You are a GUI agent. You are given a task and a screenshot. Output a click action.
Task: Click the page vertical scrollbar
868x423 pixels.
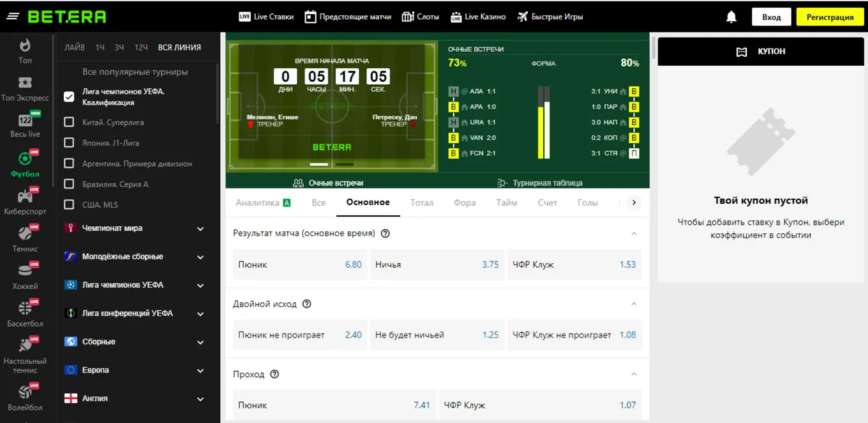click(653, 48)
